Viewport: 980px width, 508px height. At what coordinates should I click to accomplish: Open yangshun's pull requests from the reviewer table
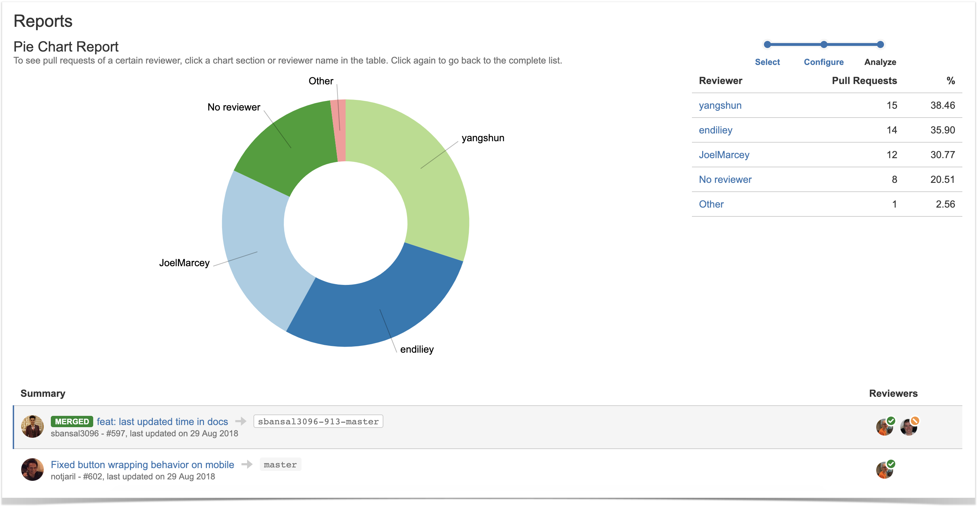coord(719,106)
